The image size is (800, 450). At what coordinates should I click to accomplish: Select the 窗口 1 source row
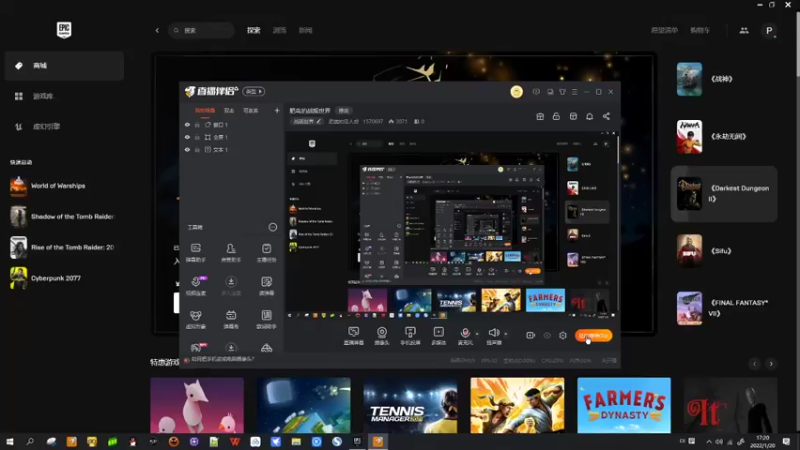tap(232, 124)
